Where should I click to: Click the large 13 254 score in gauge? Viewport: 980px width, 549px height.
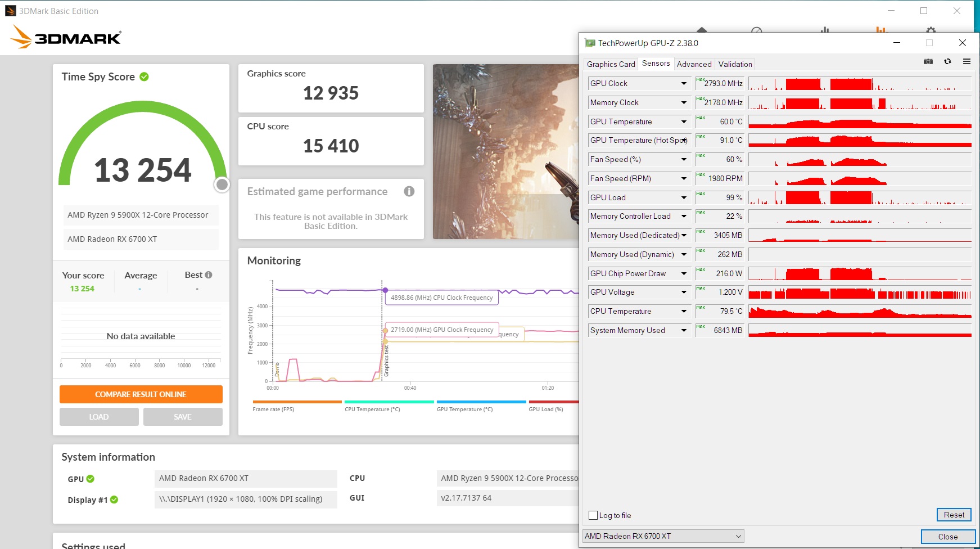point(143,170)
